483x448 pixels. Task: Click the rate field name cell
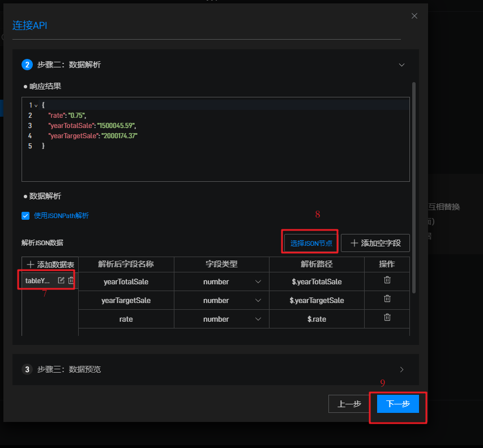coord(126,319)
